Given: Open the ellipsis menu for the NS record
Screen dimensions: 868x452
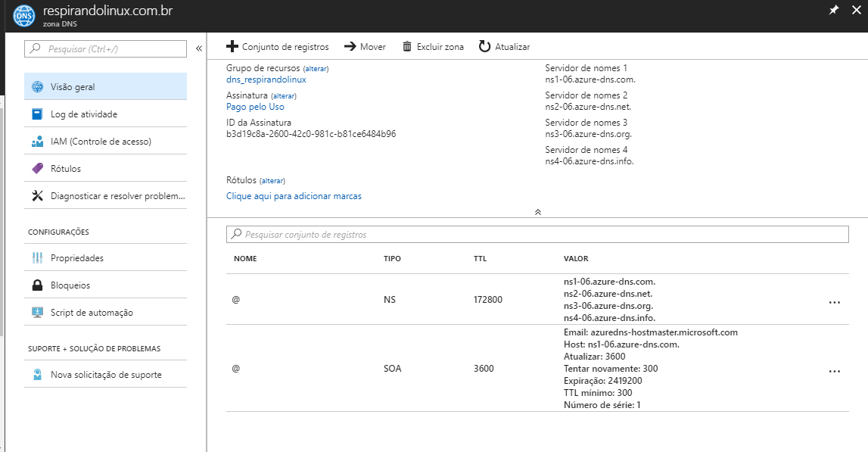Looking at the screenshot, I should [835, 301].
